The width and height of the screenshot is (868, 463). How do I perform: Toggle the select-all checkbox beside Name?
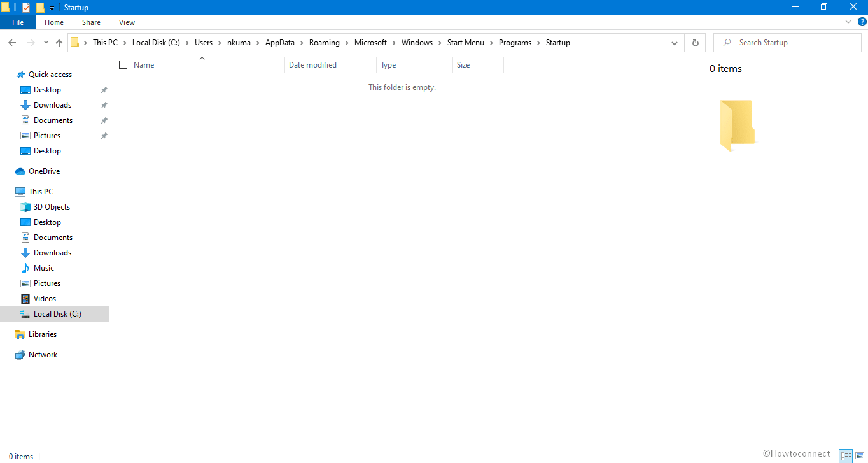pyautogui.click(x=123, y=65)
